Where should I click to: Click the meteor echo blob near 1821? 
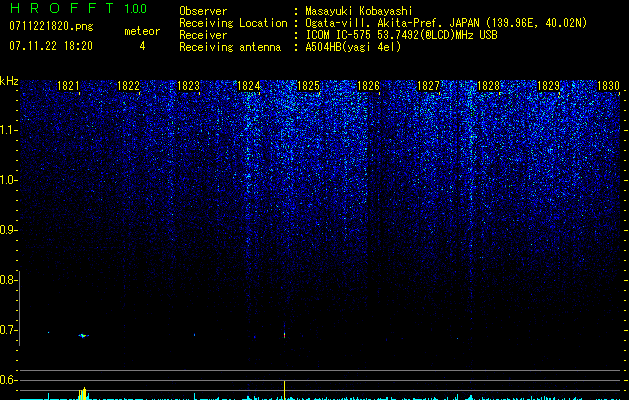tap(83, 335)
